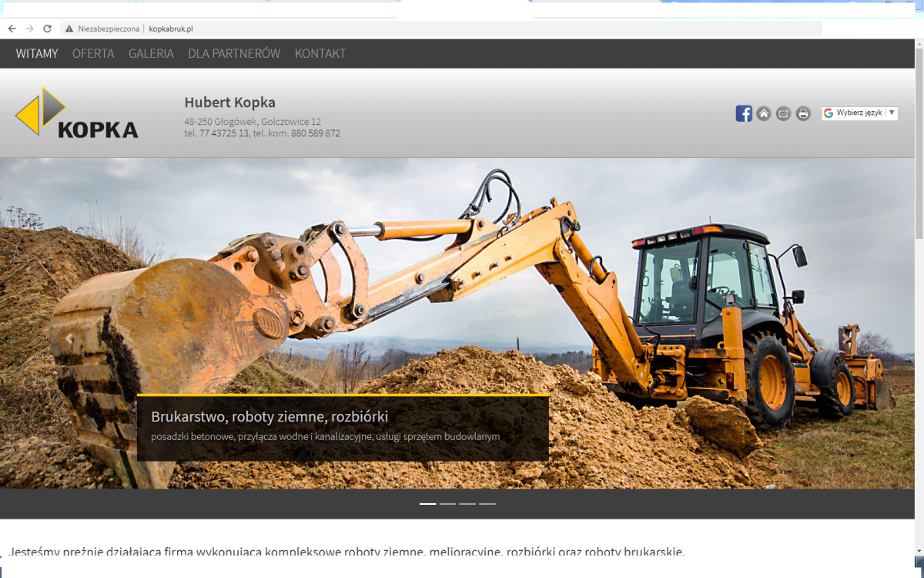
Task: Go to previous slide with left arrow
Action: point(69,338)
